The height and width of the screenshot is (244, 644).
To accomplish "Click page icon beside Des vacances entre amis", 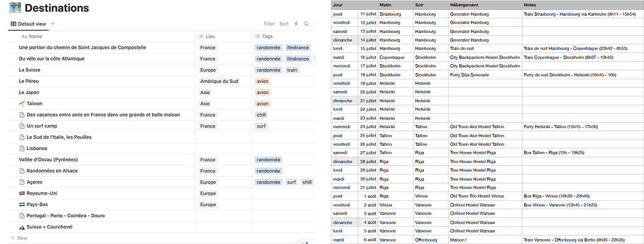I will 22,115.
